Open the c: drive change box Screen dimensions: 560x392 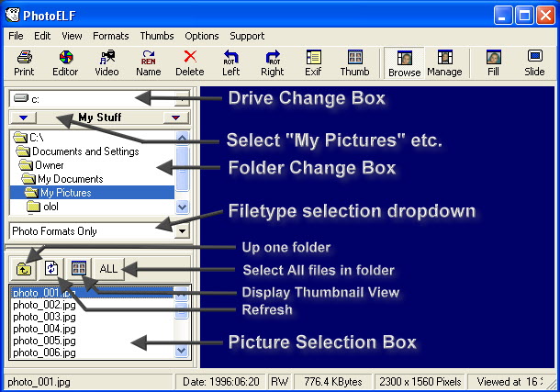click(x=99, y=98)
